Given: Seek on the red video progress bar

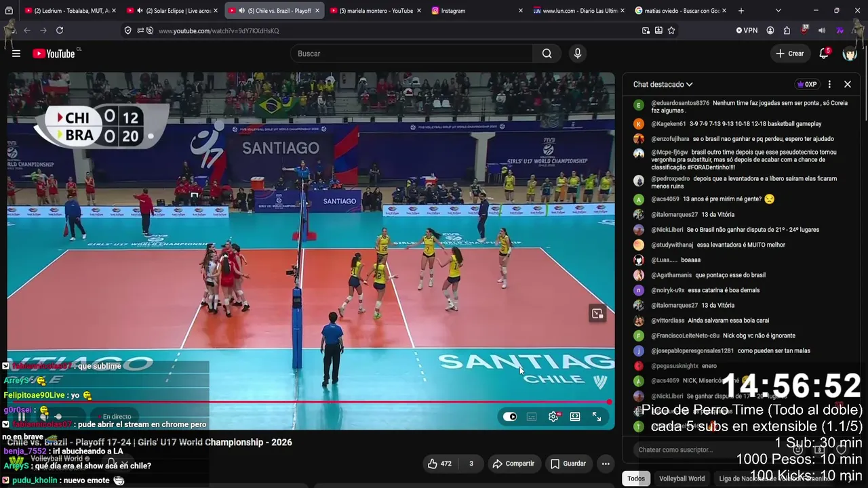Looking at the screenshot, I should pyautogui.click(x=310, y=403).
